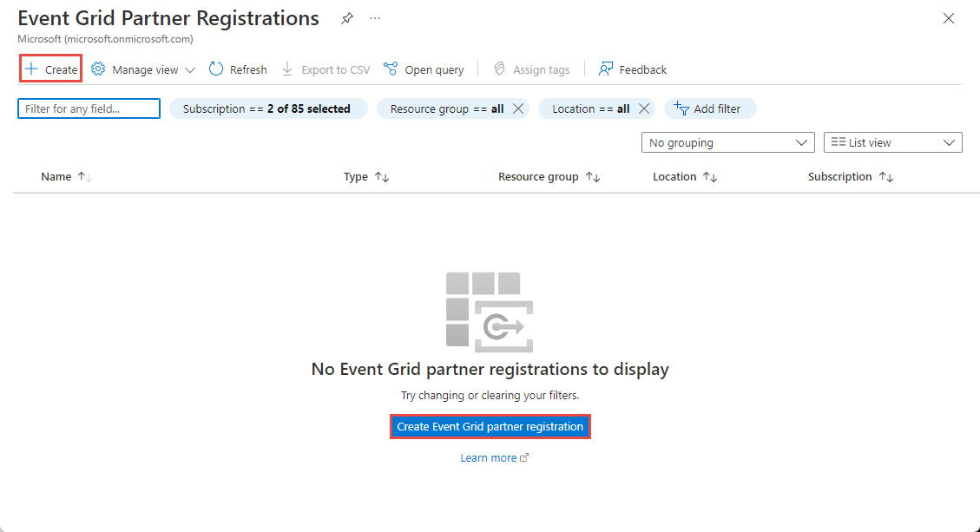Open the No grouping dropdown

click(727, 141)
